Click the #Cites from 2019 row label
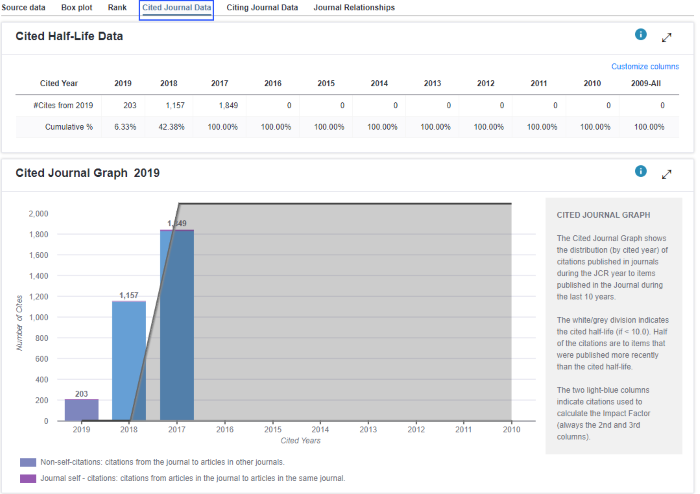Image resolution: width=700 pixels, height=494 pixels. coord(63,105)
